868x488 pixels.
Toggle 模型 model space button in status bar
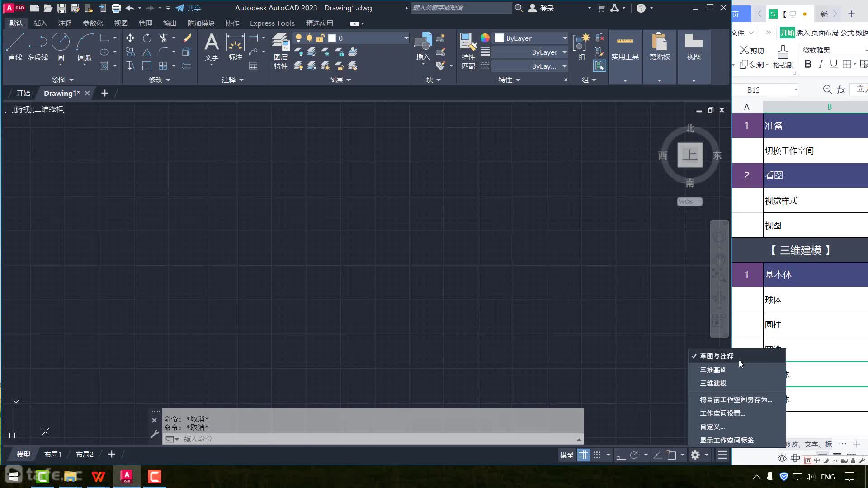[566, 455]
